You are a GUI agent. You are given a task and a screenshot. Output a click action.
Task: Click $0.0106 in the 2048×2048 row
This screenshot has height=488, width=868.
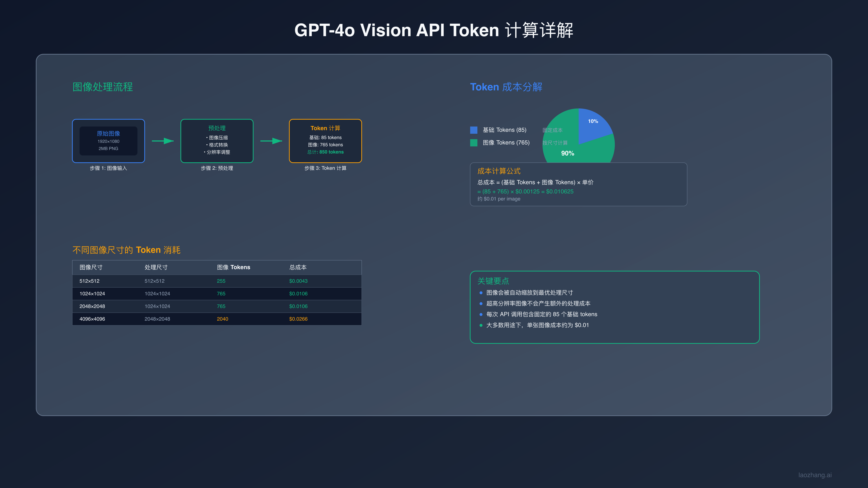click(x=298, y=306)
